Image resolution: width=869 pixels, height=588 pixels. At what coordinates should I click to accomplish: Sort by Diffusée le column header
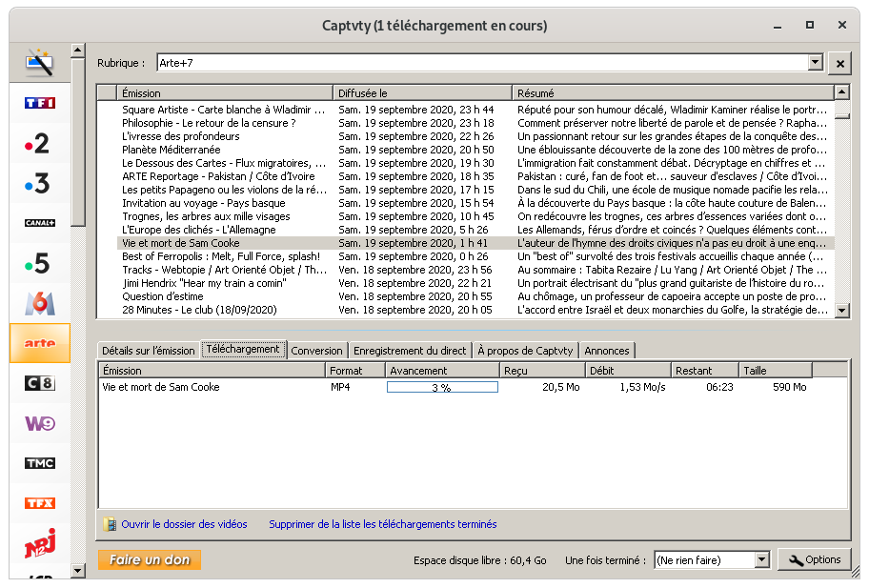(x=422, y=93)
